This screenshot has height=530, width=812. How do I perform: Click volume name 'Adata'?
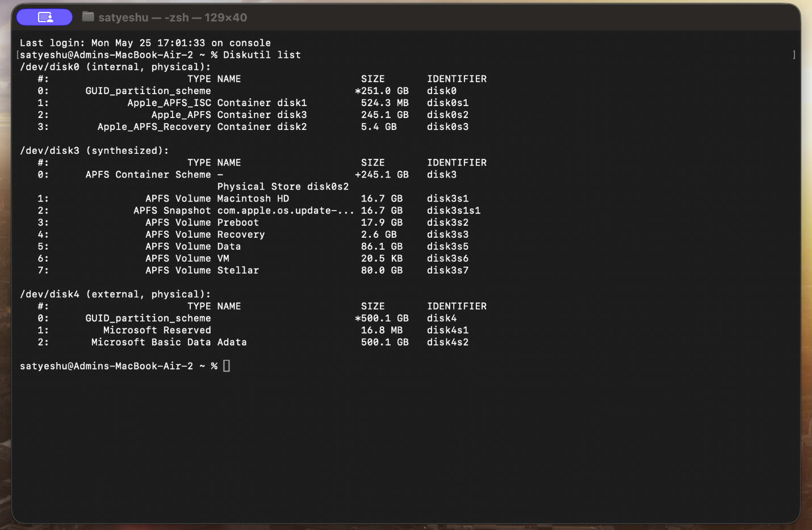[x=232, y=342]
